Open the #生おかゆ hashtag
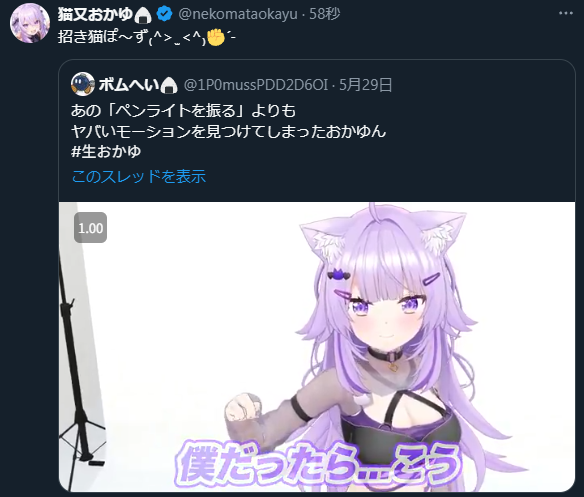584x497 pixels. click(106, 152)
